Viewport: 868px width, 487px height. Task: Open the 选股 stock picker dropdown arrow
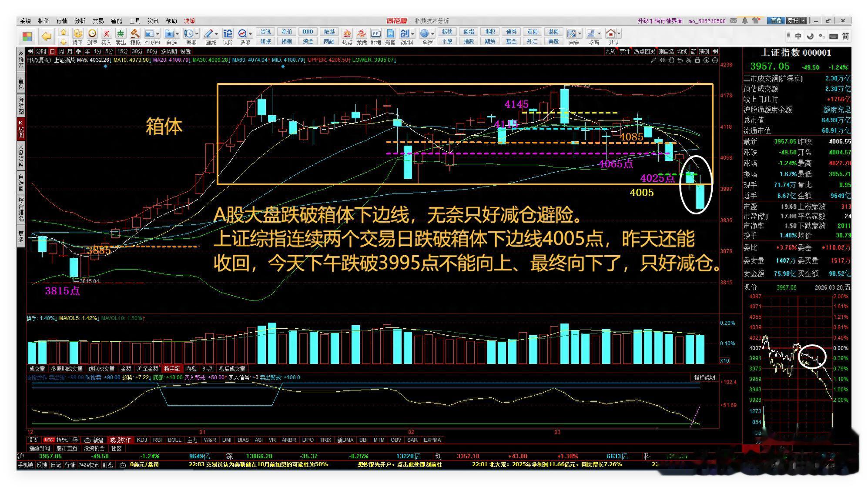coord(251,34)
